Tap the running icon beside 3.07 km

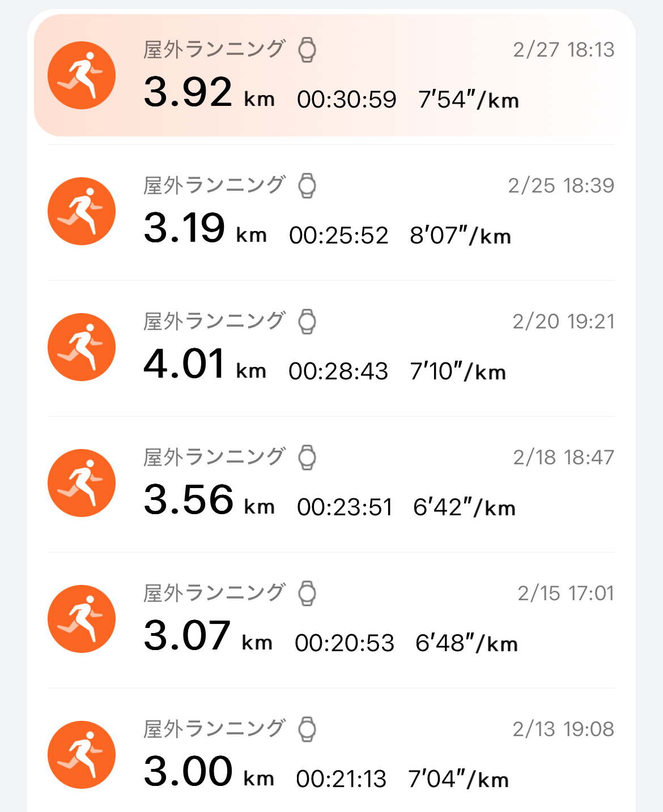(82, 619)
